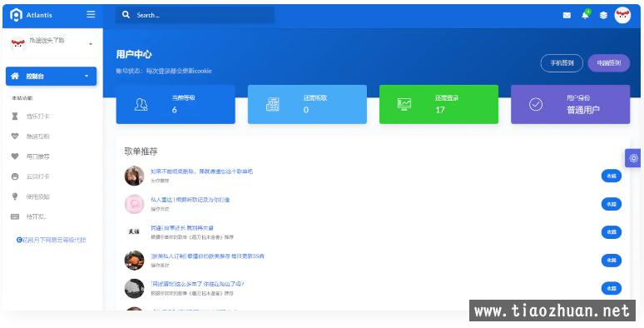The image size is (644, 328).
Task: Open the first playlist title link
Action: pyautogui.click(x=201, y=171)
